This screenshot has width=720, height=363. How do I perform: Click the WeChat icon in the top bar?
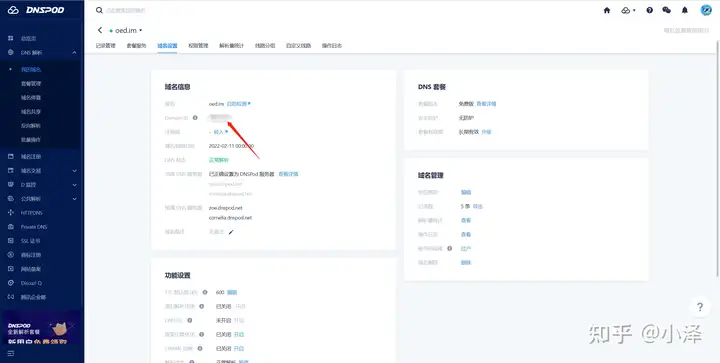click(666, 10)
